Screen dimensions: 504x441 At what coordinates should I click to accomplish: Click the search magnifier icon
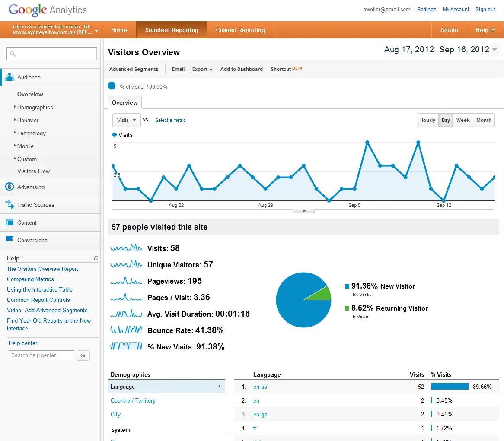pyautogui.click(x=13, y=54)
